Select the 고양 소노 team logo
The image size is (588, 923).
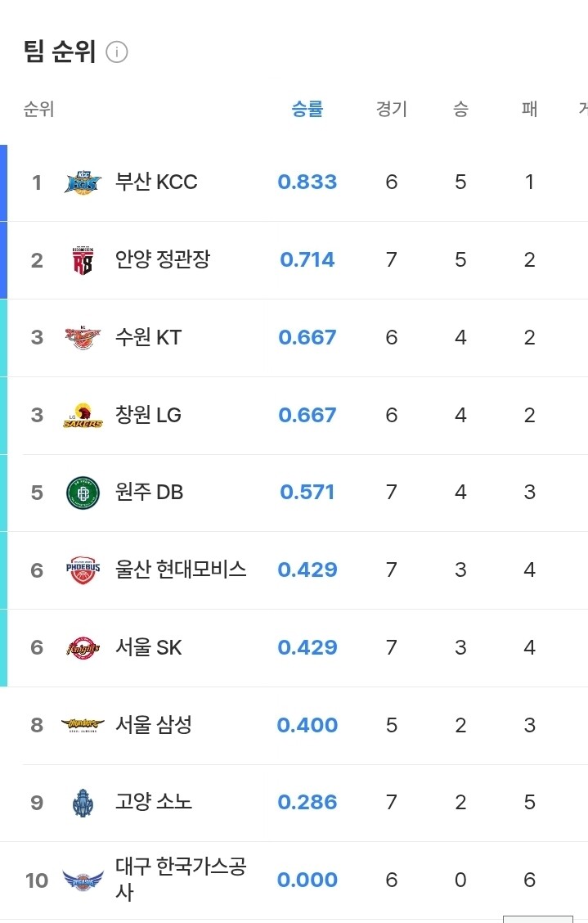pos(83,803)
